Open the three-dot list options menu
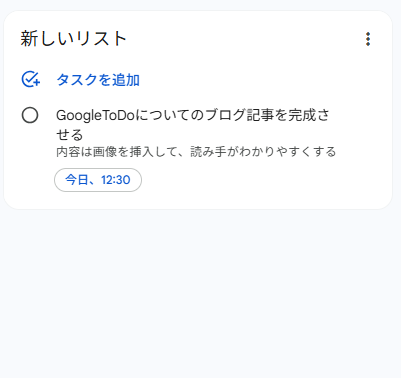Image resolution: width=401 pixels, height=378 pixels. [368, 39]
